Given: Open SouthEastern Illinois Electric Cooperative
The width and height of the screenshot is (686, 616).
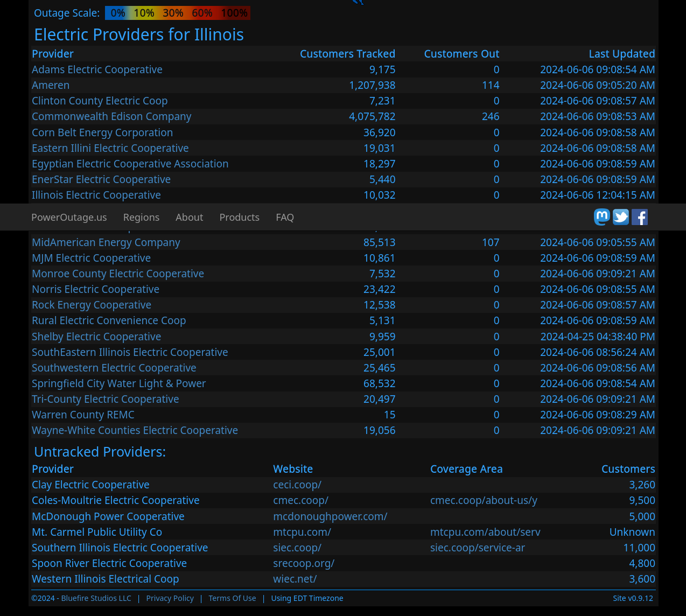Looking at the screenshot, I should click(130, 352).
